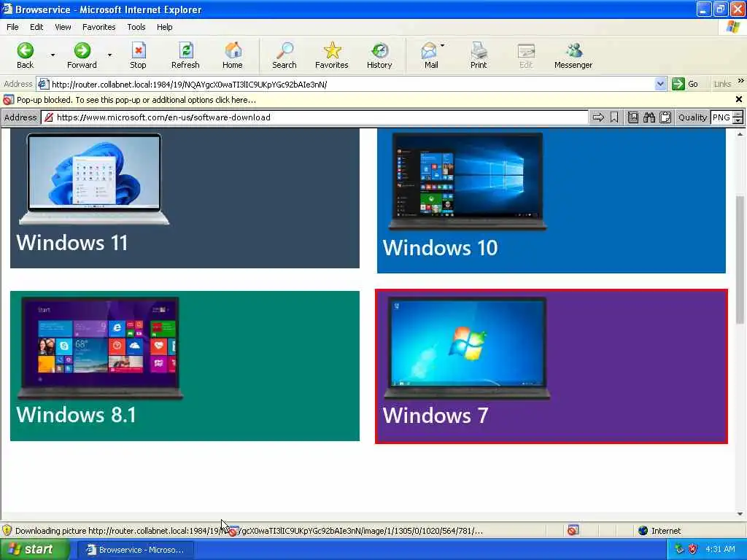Open the IE address bar dropdown
Screen dimensions: 747x560
(659, 85)
